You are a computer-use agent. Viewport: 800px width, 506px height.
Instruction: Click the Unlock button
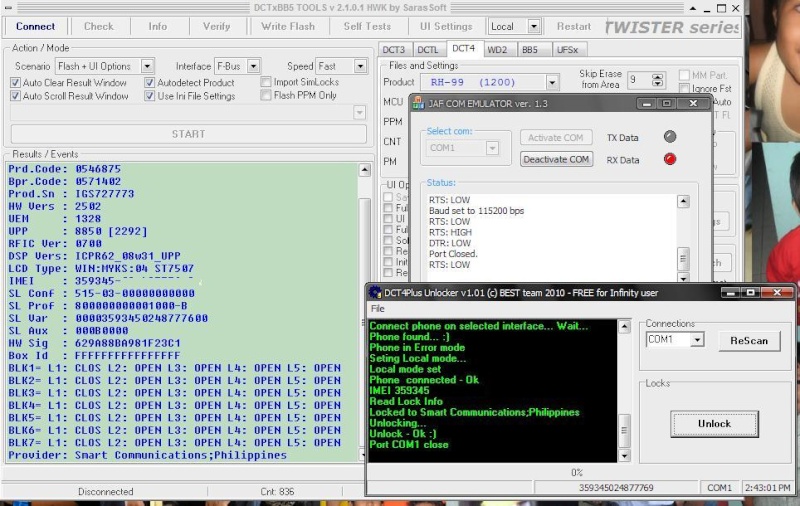(714, 424)
